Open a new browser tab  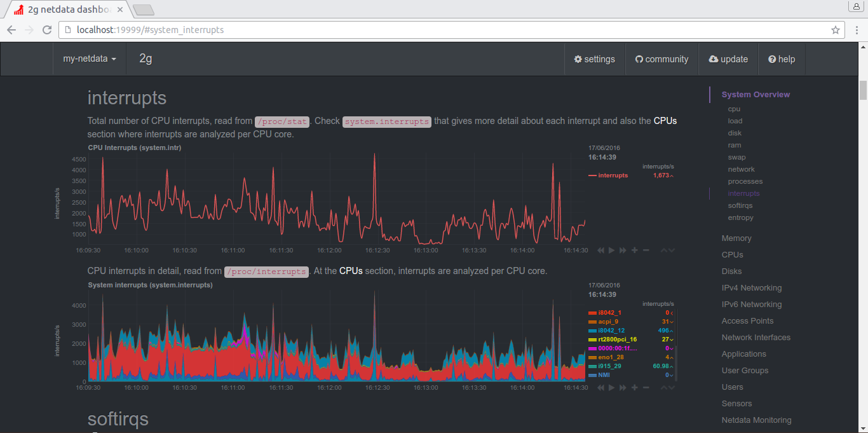[144, 10]
